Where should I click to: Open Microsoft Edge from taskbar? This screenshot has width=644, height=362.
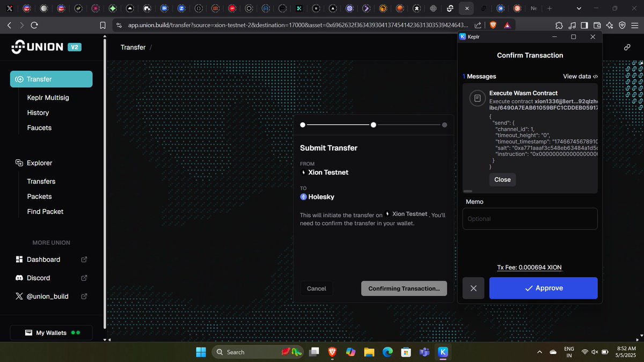tap(387, 352)
